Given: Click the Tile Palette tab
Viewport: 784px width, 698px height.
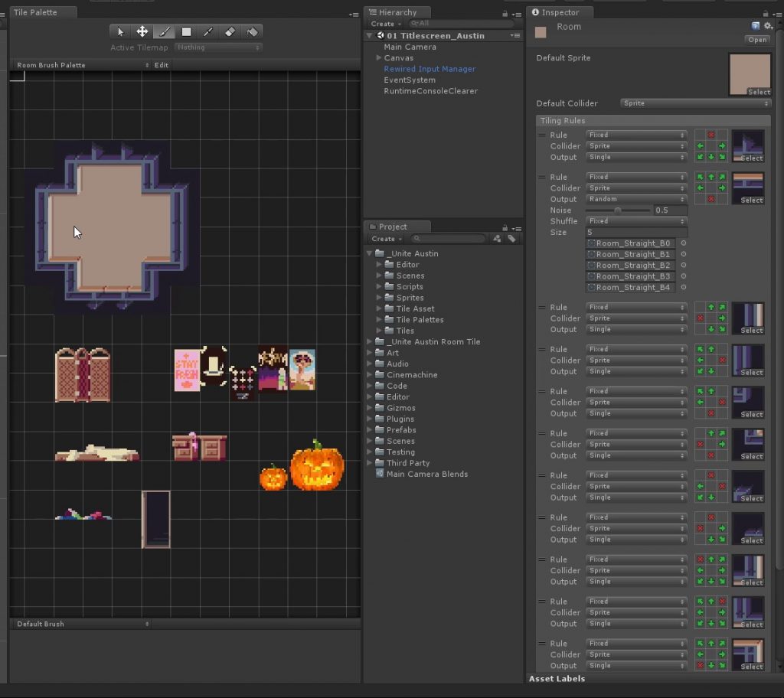Looking at the screenshot, I should [34, 12].
